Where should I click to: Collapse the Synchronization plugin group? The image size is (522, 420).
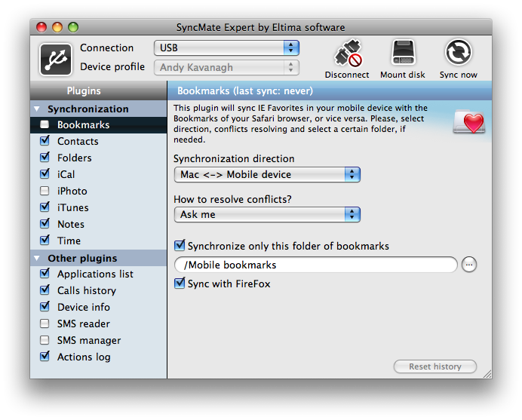pyautogui.click(x=37, y=109)
